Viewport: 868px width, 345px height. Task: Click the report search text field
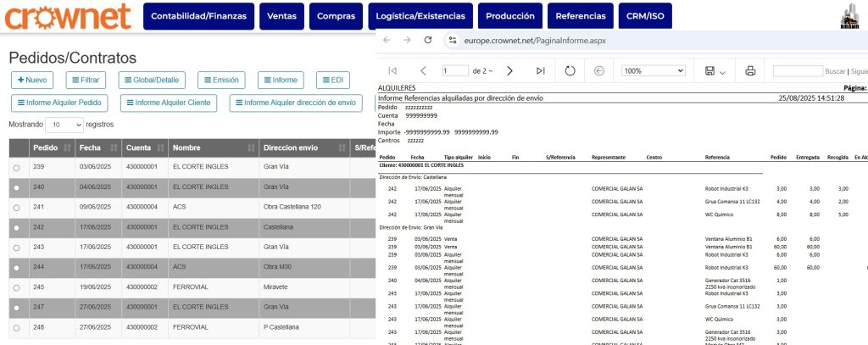coord(798,71)
